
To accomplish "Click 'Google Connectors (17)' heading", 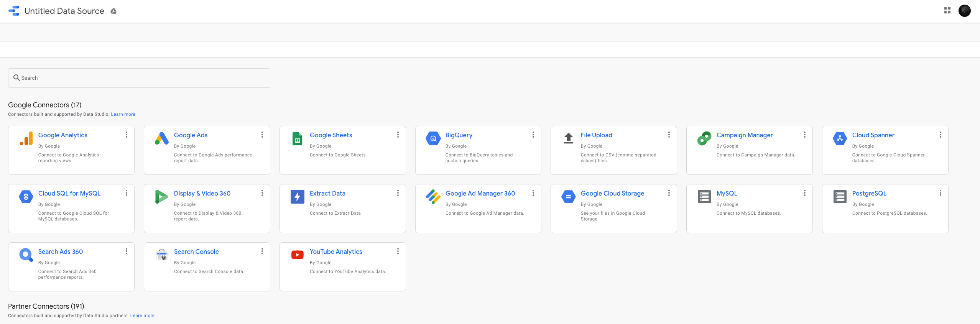I will (x=45, y=105).
